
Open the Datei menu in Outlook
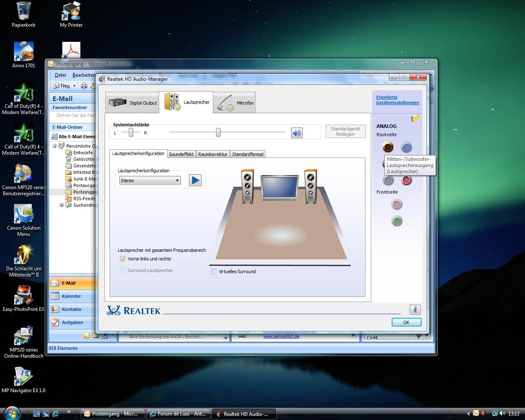pos(60,75)
